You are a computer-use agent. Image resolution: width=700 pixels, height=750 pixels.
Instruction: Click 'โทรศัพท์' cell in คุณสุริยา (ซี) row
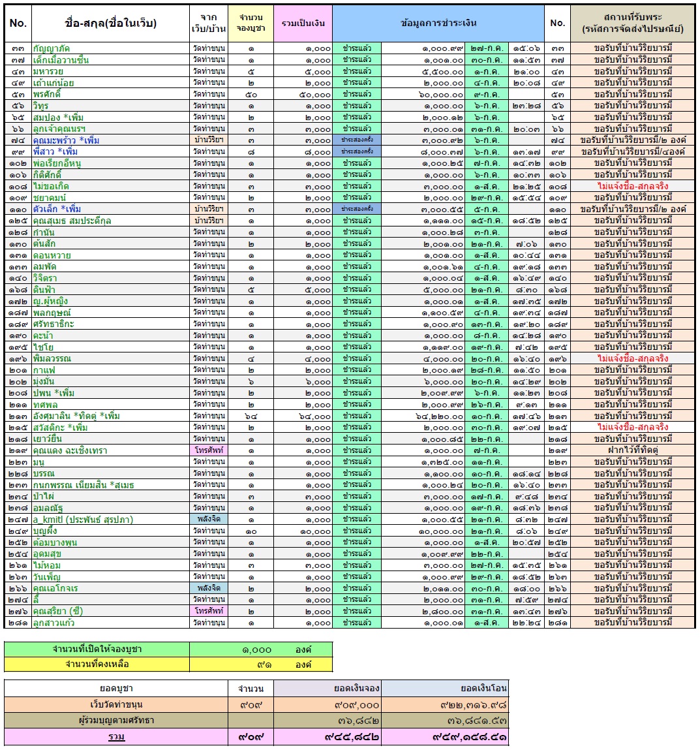click(209, 611)
